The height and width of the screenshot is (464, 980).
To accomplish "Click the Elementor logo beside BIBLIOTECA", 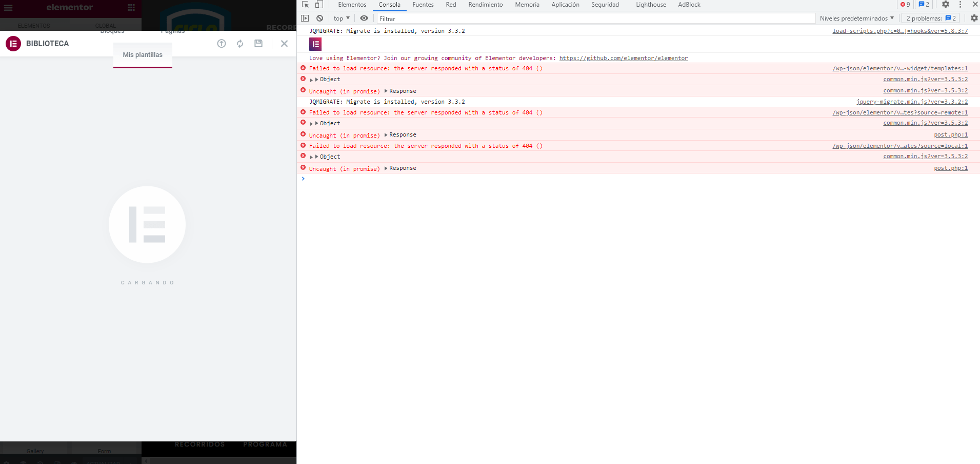I will [x=13, y=44].
